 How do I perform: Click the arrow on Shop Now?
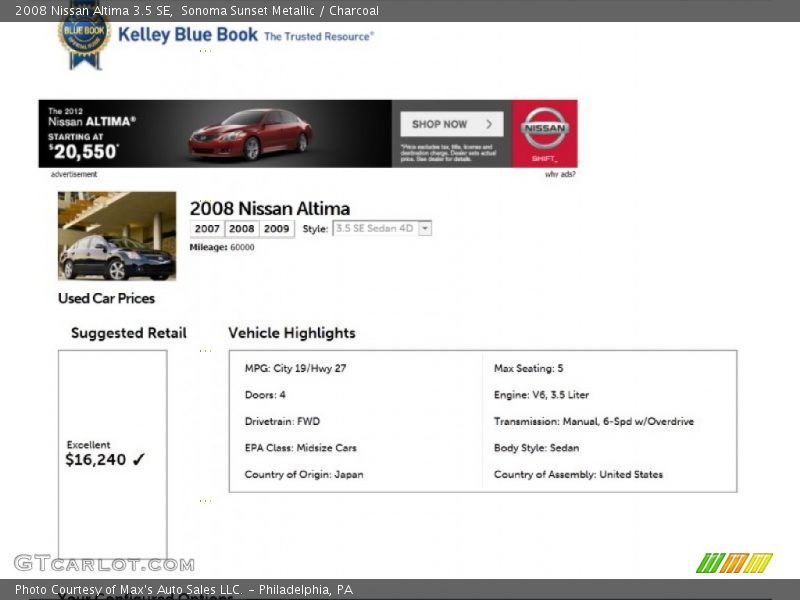489,124
